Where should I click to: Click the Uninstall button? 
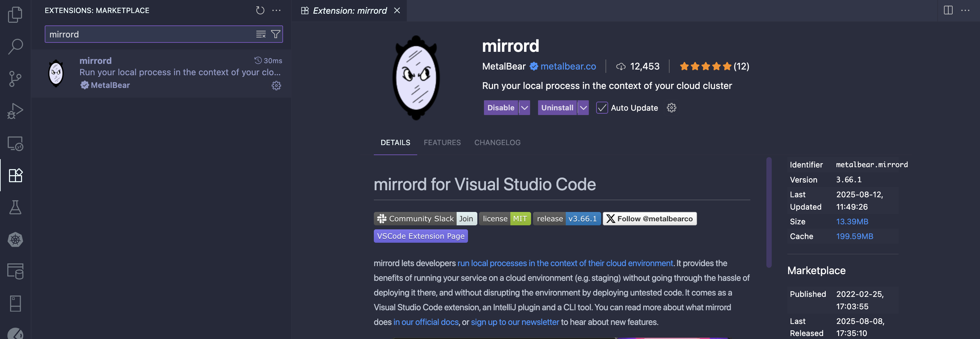click(557, 108)
